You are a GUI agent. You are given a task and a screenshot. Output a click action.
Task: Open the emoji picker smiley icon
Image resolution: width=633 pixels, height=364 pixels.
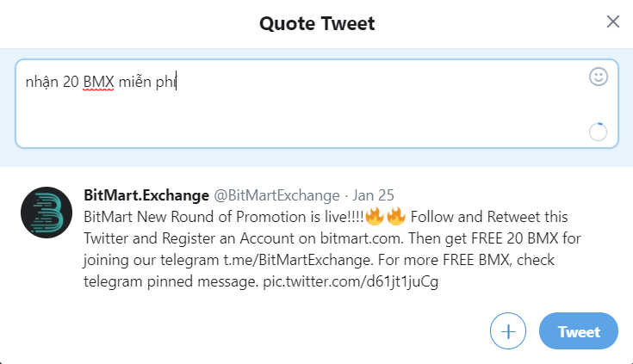point(599,77)
